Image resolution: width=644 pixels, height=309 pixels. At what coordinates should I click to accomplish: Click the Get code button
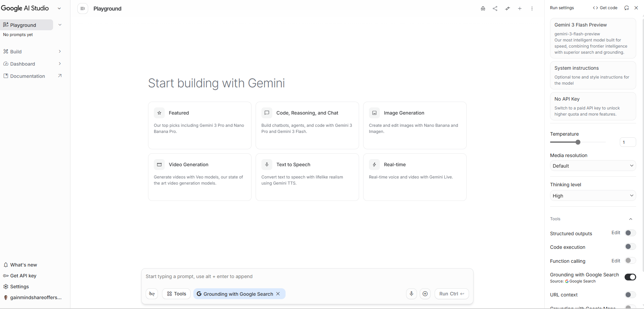point(605,8)
